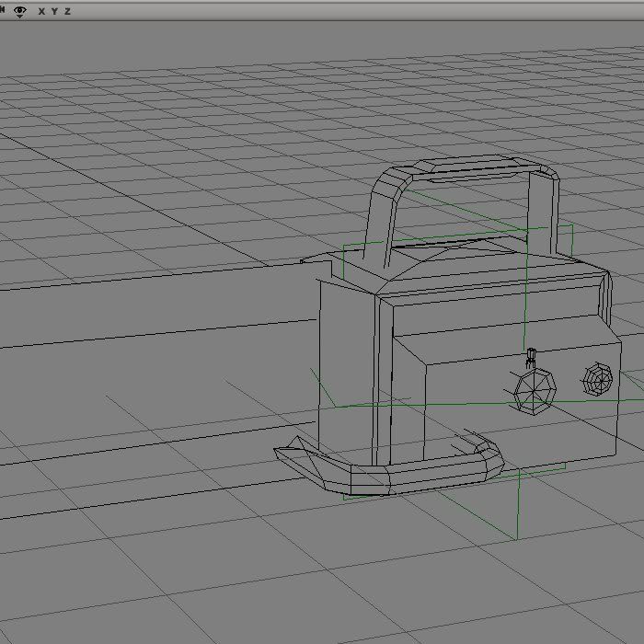Select the X axis view button
Image resolution: width=644 pixels, height=644 pixels.
[x=41, y=11]
